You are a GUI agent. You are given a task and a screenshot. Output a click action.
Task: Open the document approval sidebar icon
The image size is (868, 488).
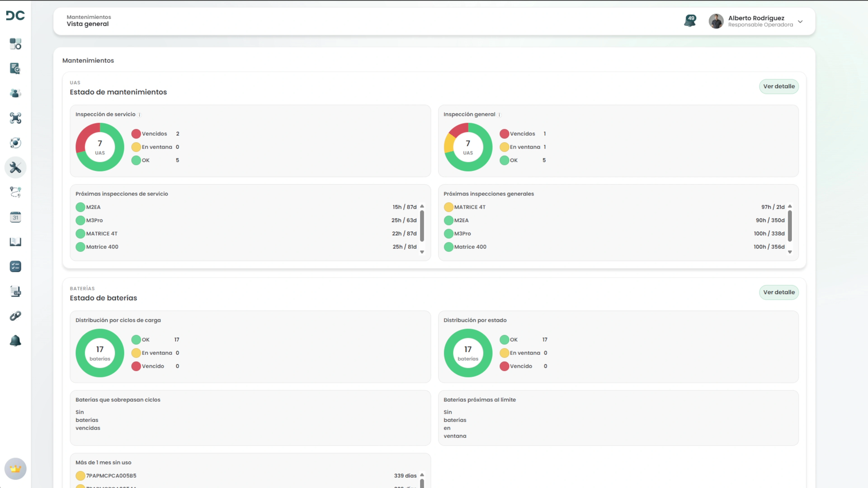click(x=15, y=68)
